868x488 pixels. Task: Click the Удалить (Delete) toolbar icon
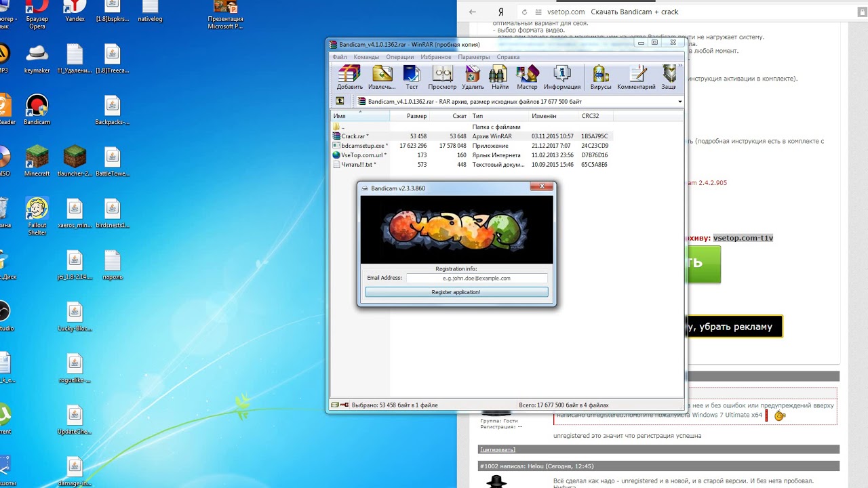click(473, 77)
